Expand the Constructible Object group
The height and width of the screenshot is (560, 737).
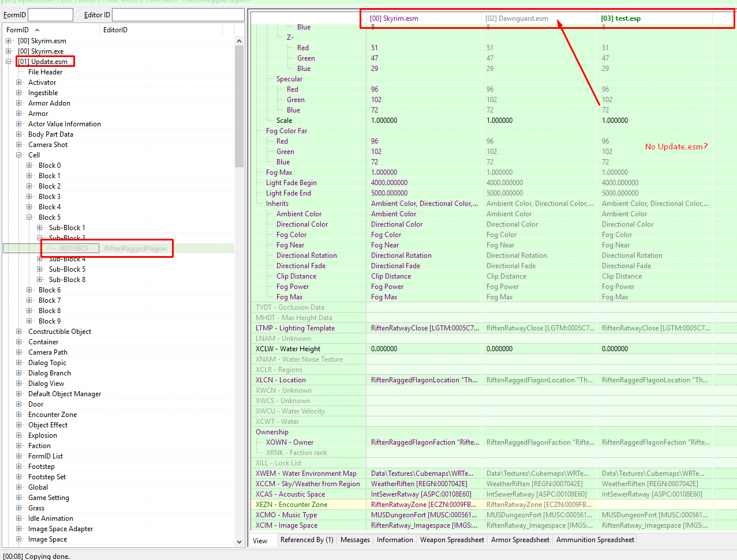point(19,332)
